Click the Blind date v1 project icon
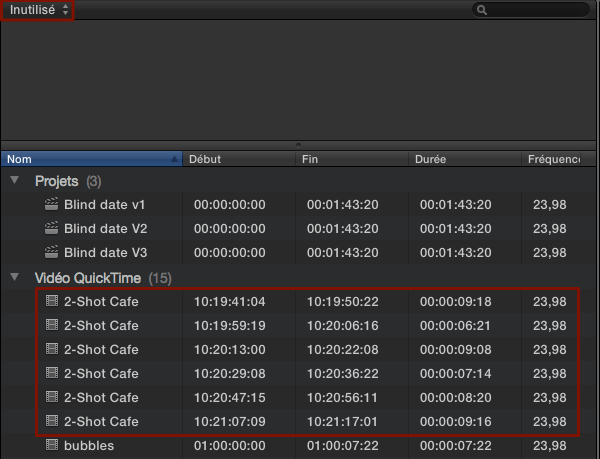 [52, 205]
